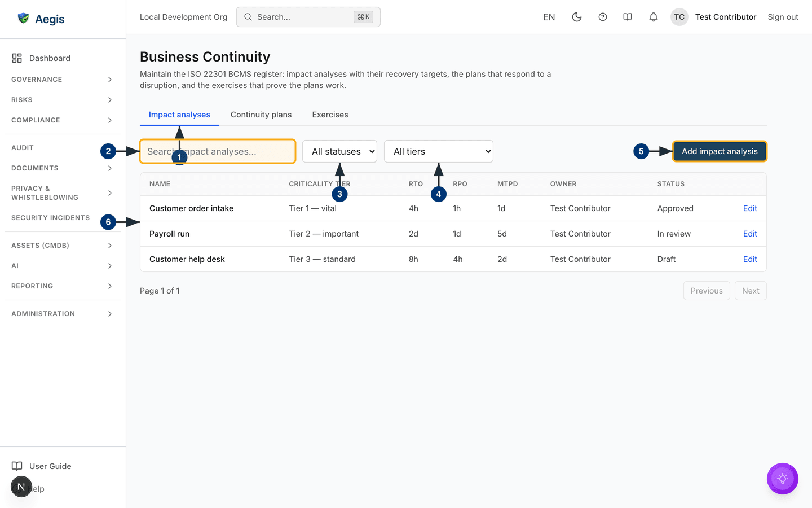This screenshot has height=508, width=812.
Task: Open the purple lightbulb assistant button
Action: (x=783, y=479)
